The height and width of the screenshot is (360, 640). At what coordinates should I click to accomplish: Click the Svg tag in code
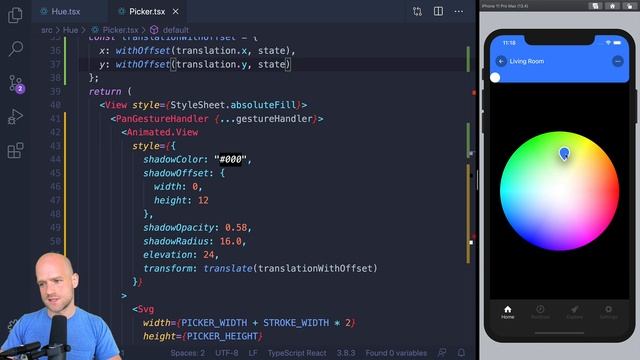(x=146, y=309)
